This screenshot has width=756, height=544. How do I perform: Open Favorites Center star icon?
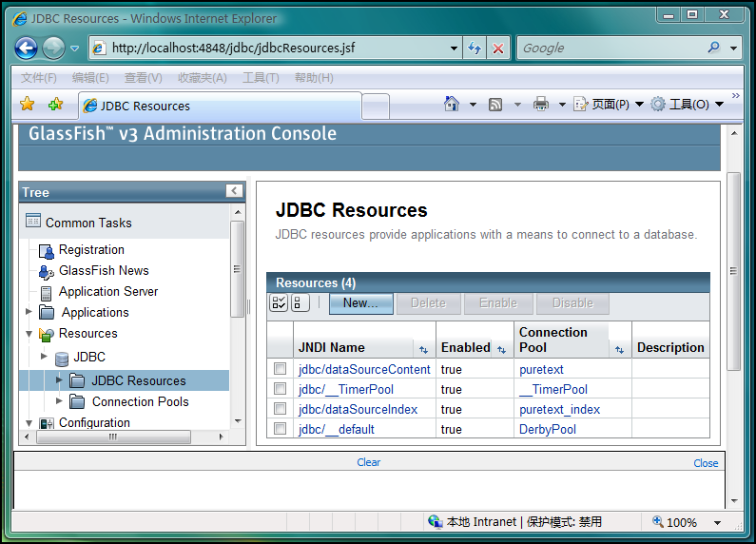tap(28, 104)
